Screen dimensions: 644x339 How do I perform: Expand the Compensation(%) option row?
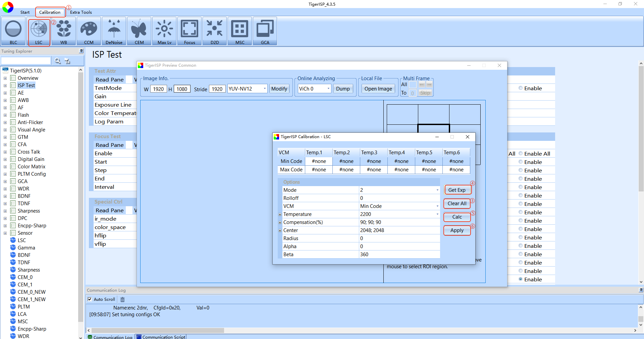click(280, 222)
